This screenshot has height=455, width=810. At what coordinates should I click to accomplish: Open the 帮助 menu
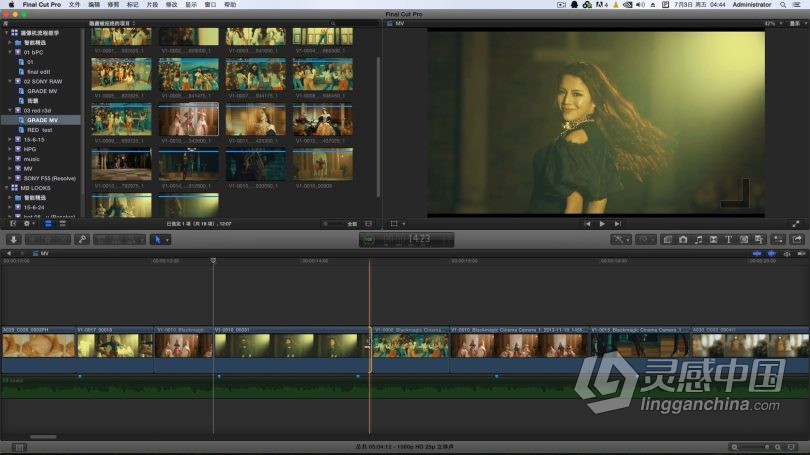coord(230,5)
